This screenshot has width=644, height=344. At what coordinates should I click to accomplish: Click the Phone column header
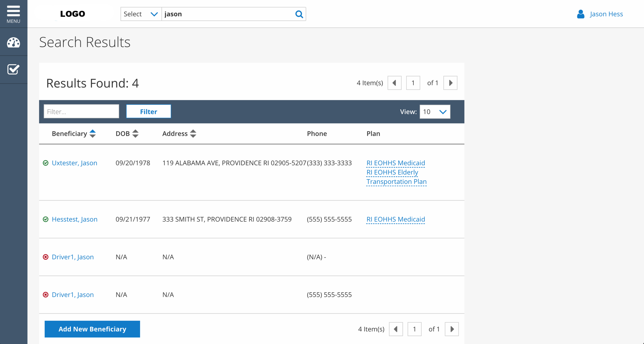tap(317, 133)
